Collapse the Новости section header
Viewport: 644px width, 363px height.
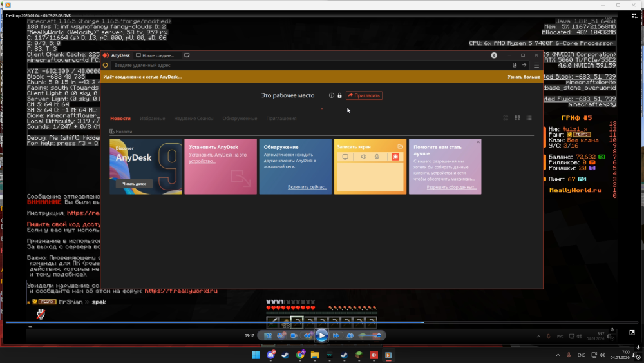121,132
